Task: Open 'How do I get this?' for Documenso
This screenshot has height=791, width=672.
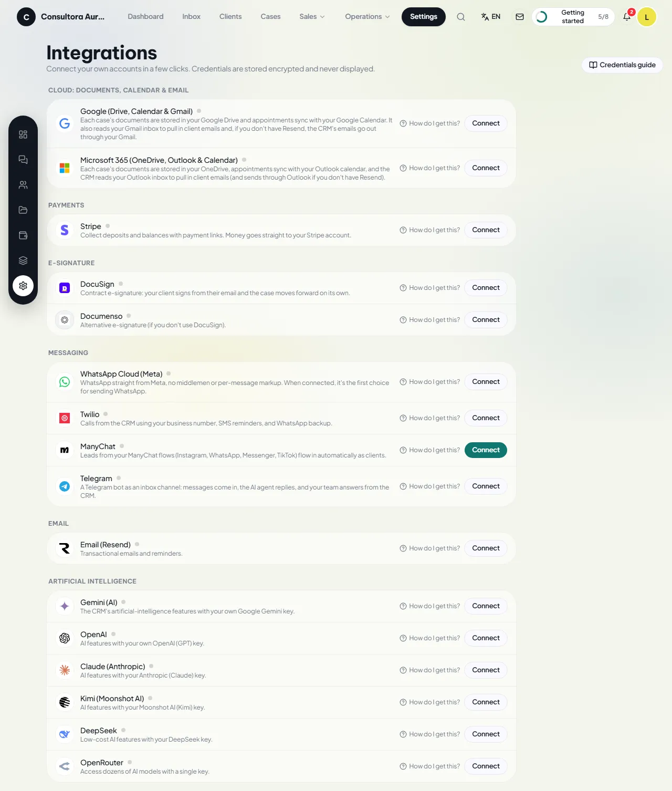Action: [430, 320]
